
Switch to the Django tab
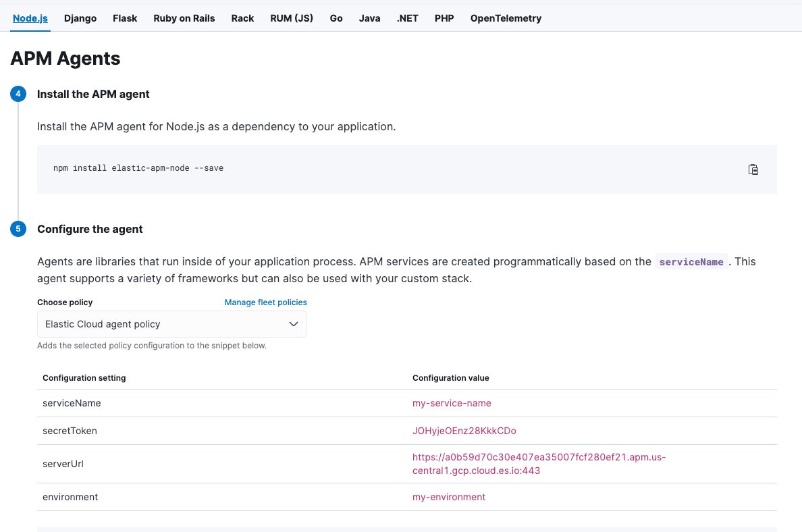point(80,18)
